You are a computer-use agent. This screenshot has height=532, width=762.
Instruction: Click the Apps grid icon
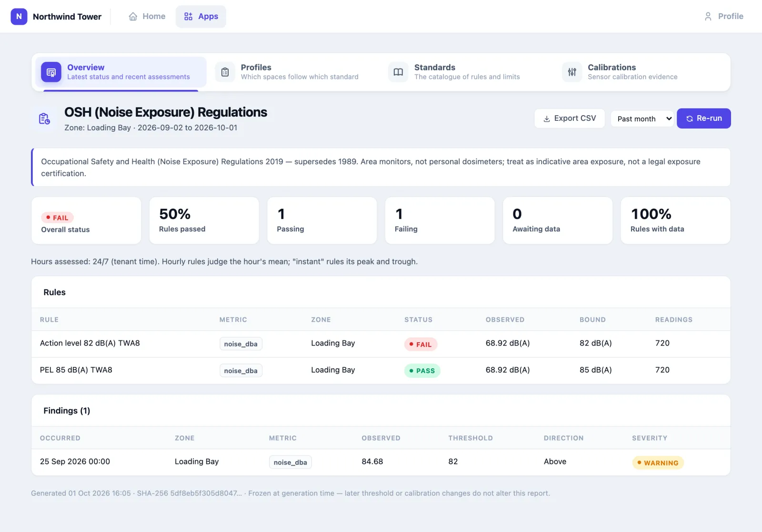[x=189, y=17]
